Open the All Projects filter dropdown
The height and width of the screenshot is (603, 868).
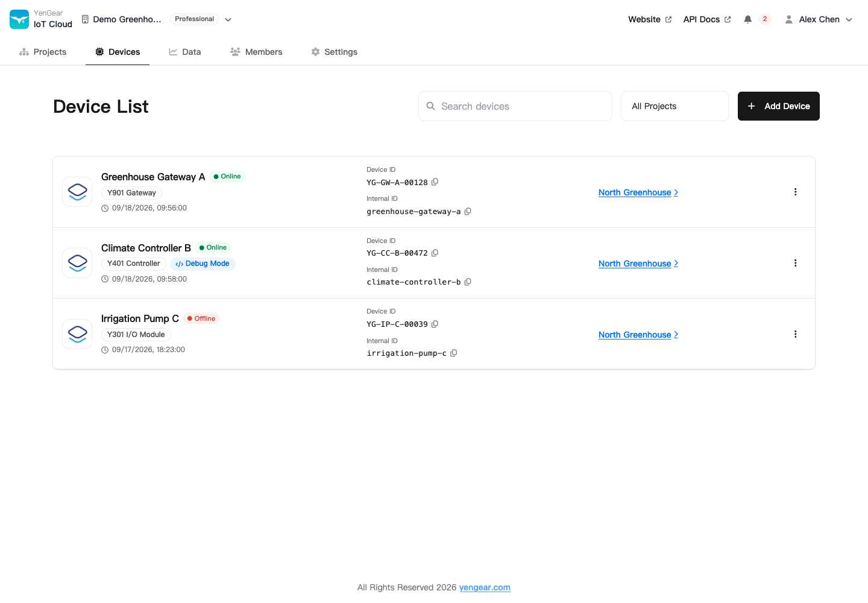(x=675, y=106)
